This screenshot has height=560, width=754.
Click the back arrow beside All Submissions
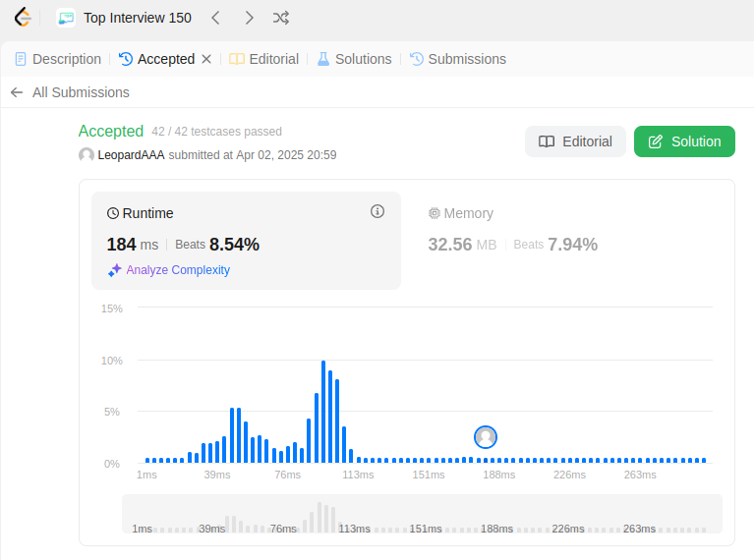click(x=17, y=91)
